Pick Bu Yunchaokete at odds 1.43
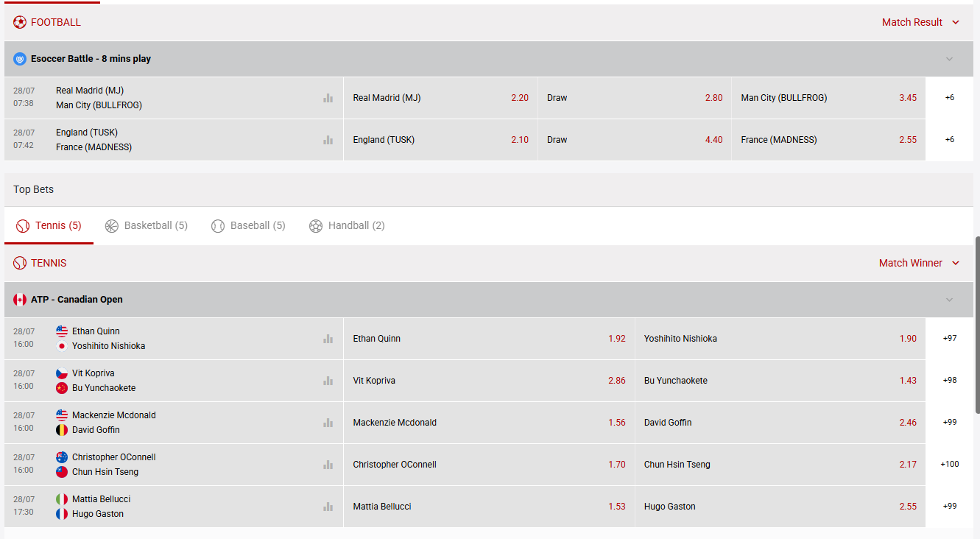 pos(780,381)
